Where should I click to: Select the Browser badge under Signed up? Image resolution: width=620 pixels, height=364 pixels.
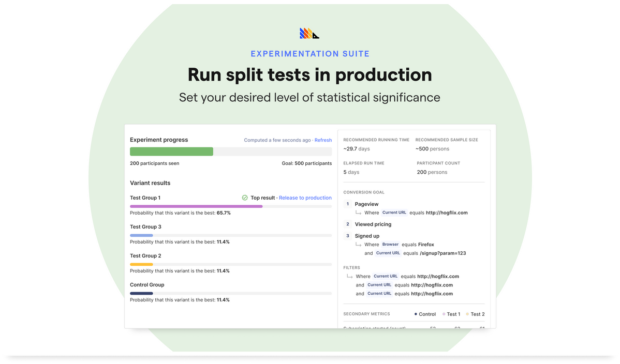point(390,244)
